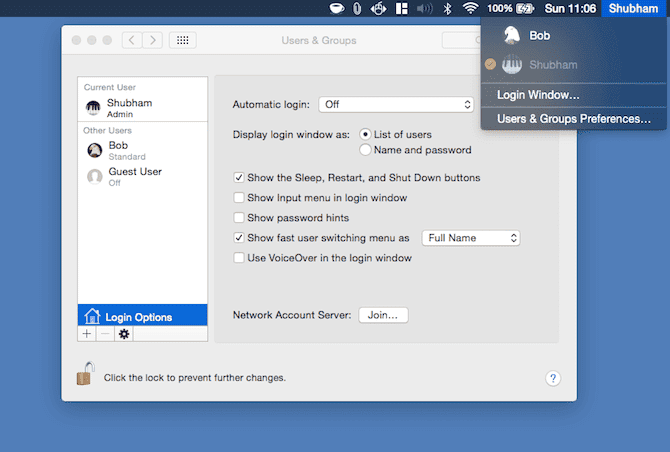Click Bob's eagle avatar in the menu
This screenshot has width=670, height=452.
click(x=511, y=35)
